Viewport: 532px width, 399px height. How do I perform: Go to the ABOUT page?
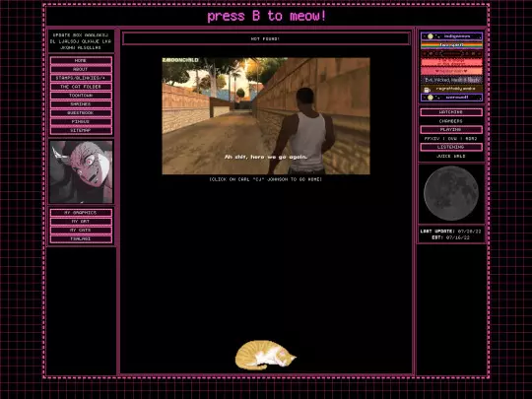tap(81, 69)
